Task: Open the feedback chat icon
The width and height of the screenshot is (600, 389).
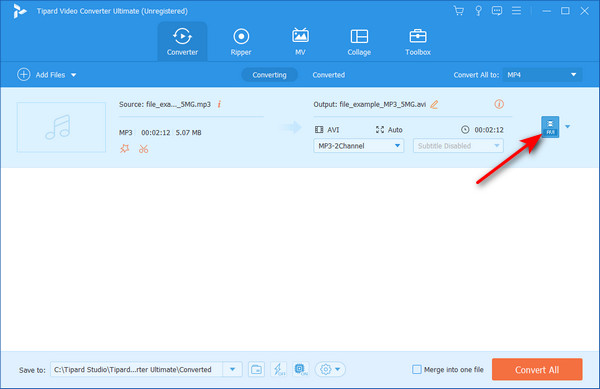Action: pyautogui.click(x=497, y=11)
